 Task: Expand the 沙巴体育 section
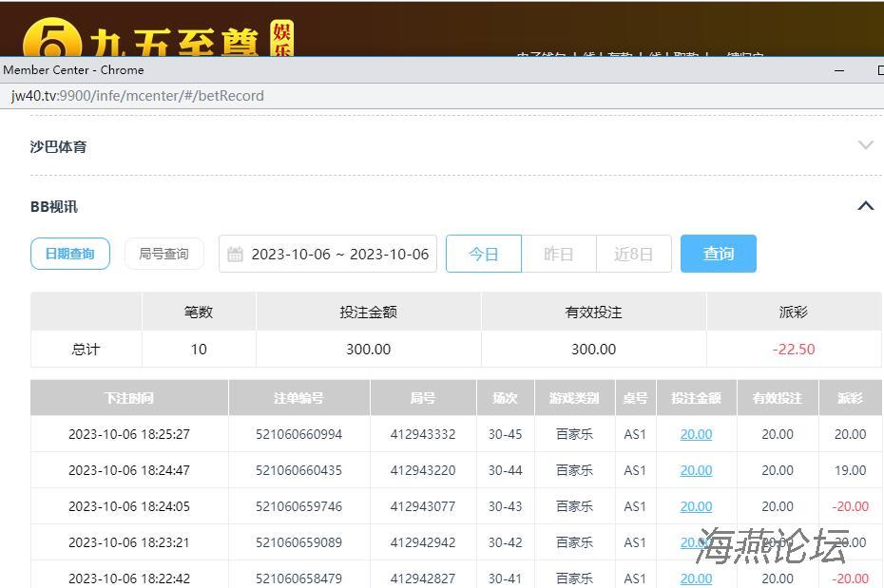[865, 146]
